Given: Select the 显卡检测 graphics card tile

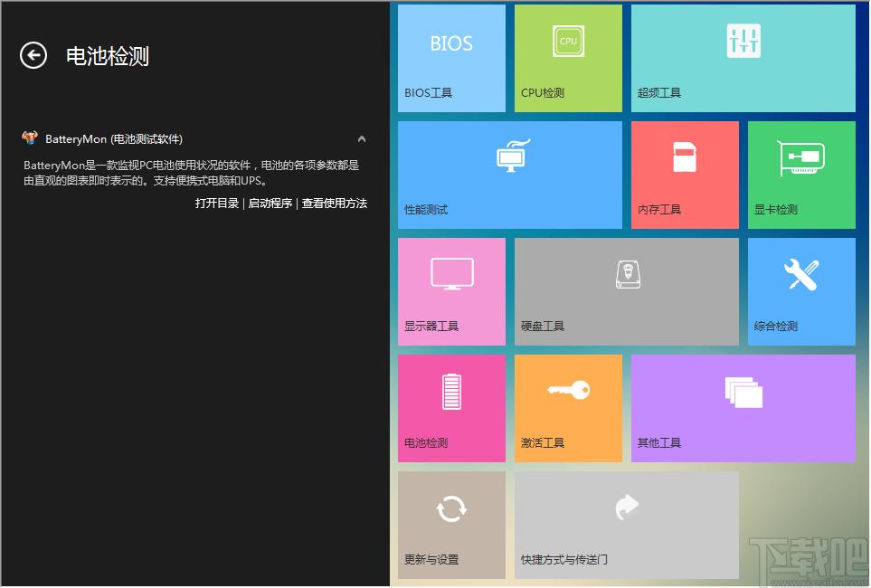Looking at the screenshot, I should pos(801,175).
